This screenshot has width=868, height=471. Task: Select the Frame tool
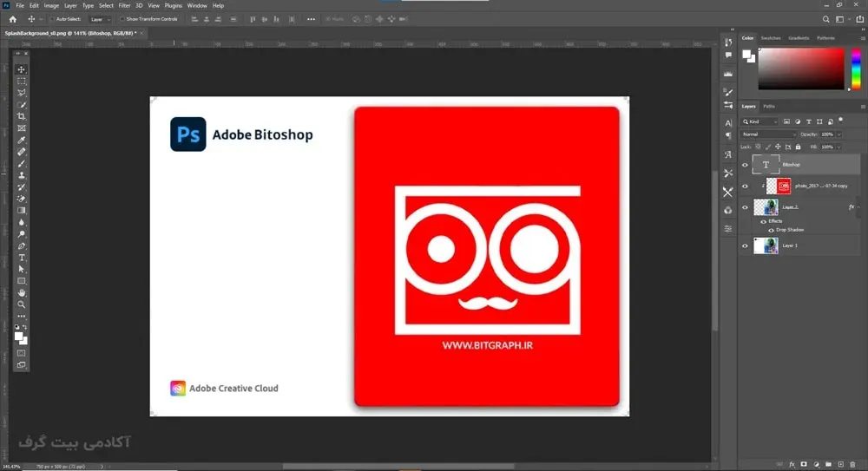(x=21, y=128)
